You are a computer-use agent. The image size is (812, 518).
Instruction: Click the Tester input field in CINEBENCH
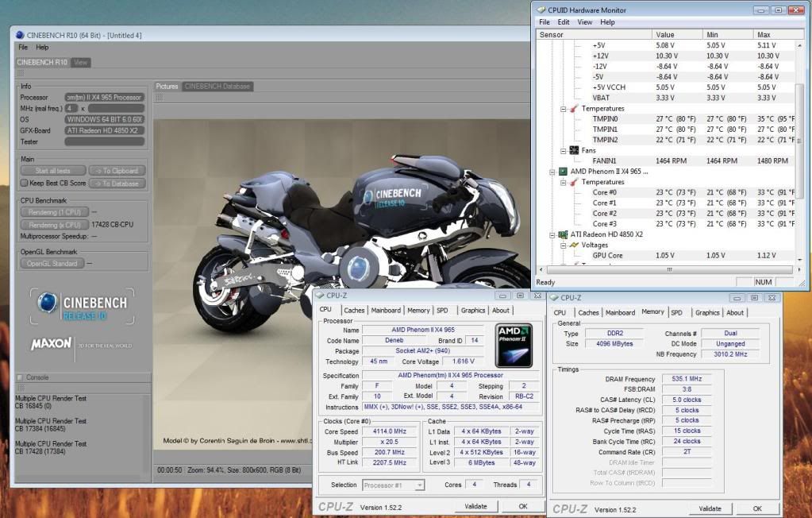click(x=105, y=141)
